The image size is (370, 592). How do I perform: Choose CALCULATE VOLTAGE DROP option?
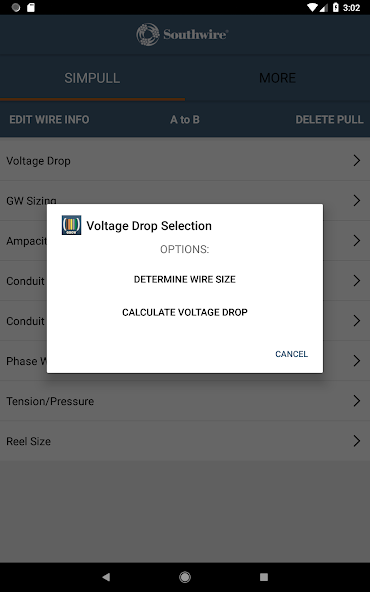[185, 312]
